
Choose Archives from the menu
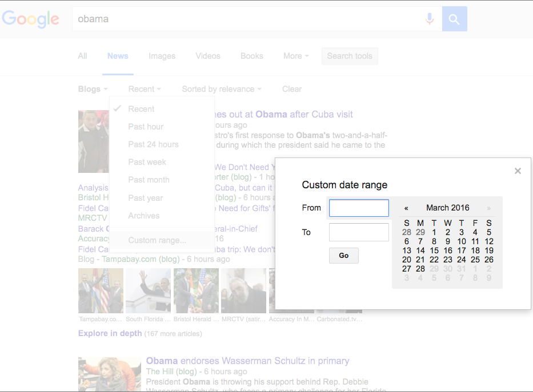pyautogui.click(x=162, y=216)
